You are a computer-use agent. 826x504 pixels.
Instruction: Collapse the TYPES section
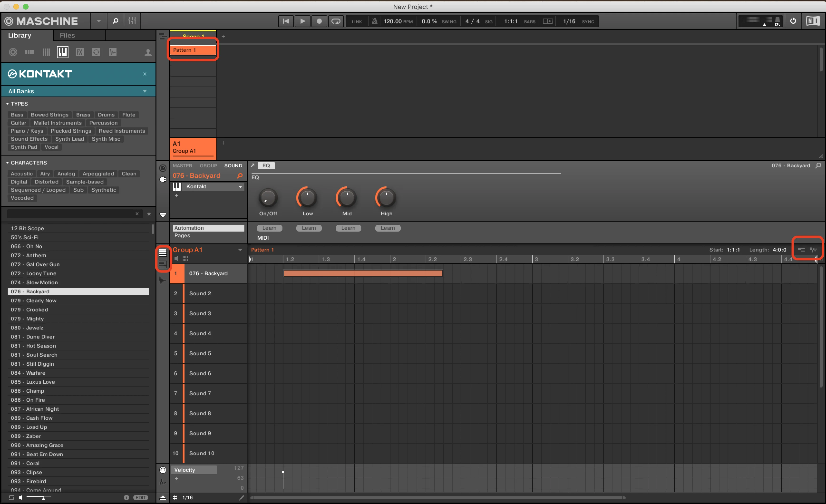pyautogui.click(x=7, y=104)
